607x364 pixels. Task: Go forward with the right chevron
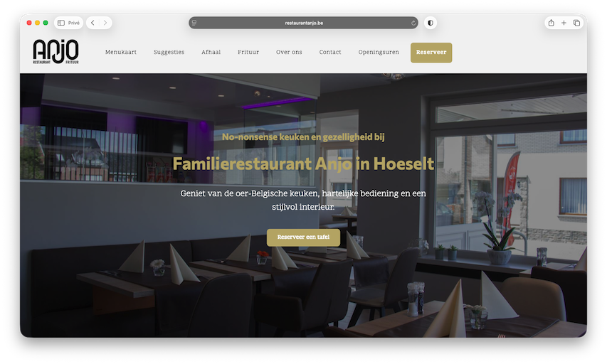105,23
